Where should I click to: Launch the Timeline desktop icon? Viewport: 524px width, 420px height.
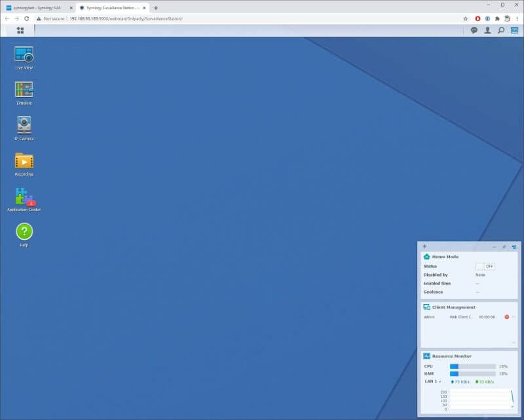click(24, 90)
